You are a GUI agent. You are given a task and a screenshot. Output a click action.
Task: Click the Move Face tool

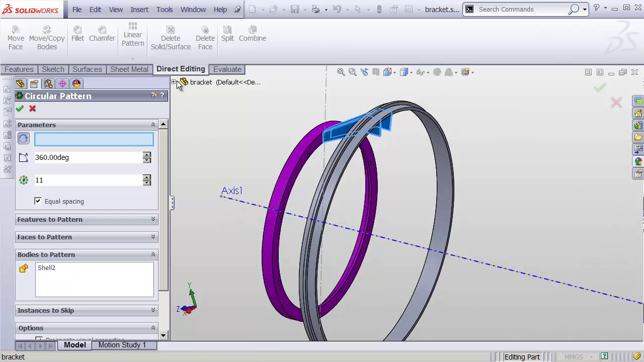[x=16, y=38]
